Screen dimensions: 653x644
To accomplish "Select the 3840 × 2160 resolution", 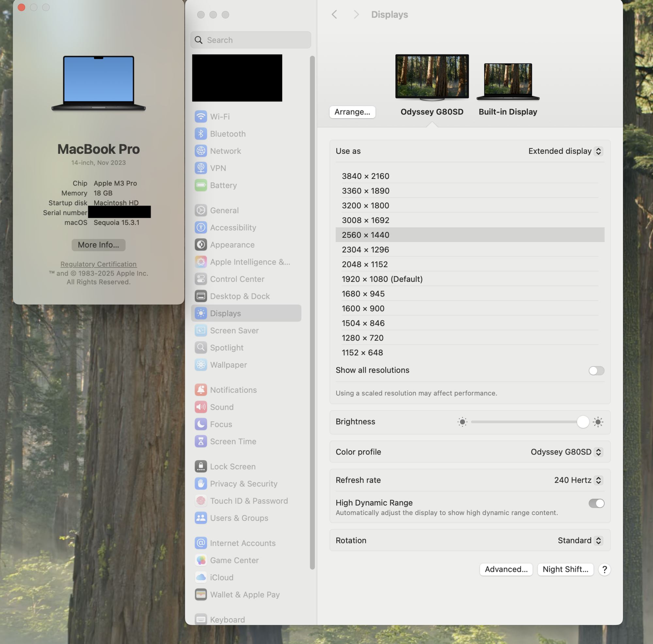I will coord(365,176).
